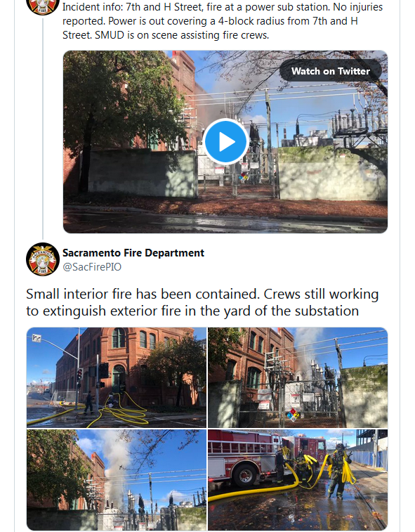The image size is (415, 532).
Task: Open photo of brick building with yellow hoses
Action: coord(117,377)
